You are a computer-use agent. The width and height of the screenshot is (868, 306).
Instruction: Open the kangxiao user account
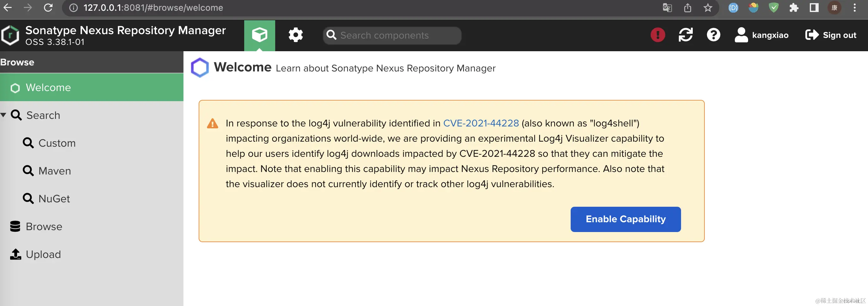[761, 35]
